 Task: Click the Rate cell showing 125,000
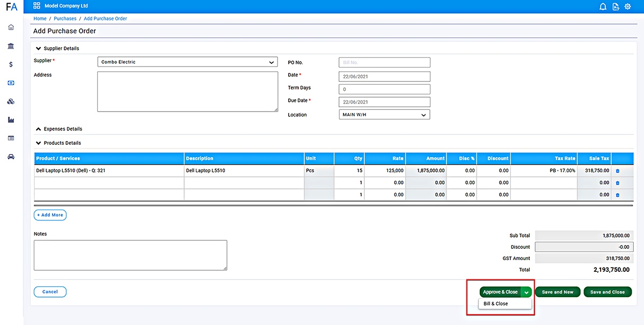(385, 171)
